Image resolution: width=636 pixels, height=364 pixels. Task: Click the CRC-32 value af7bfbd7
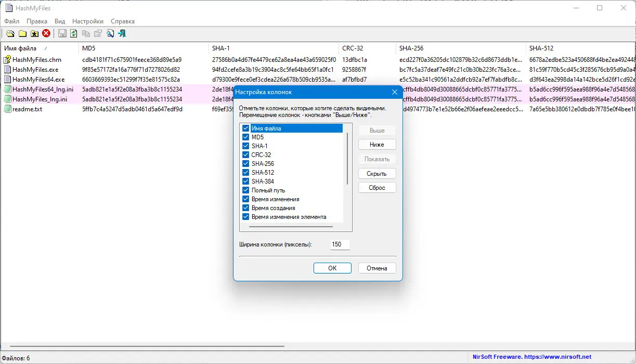click(x=355, y=80)
